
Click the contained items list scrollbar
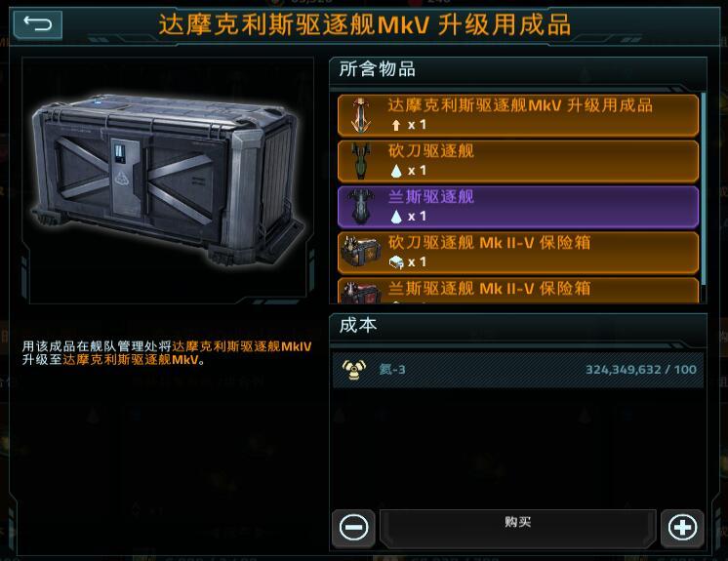point(704,188)
